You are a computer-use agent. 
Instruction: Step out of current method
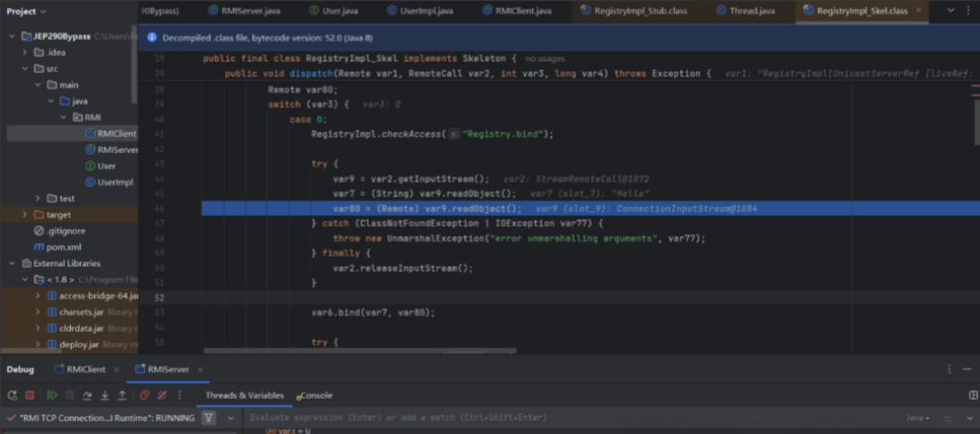122,396
